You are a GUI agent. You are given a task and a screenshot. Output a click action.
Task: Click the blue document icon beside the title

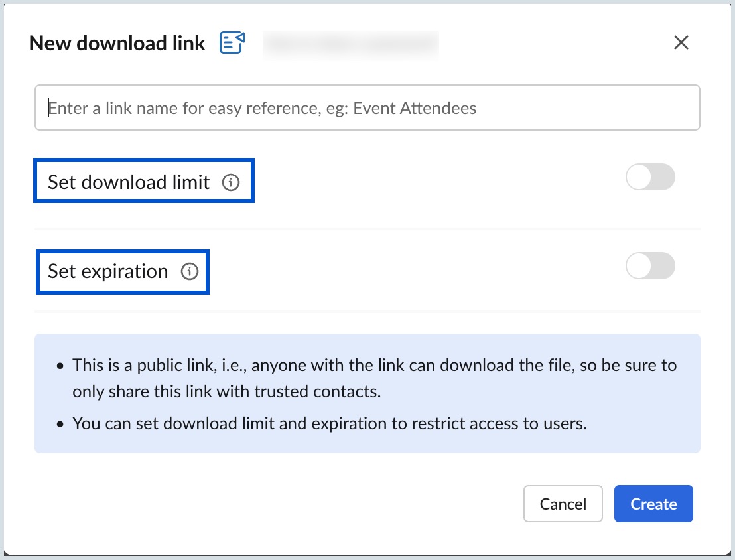click(x=232, y=42)
